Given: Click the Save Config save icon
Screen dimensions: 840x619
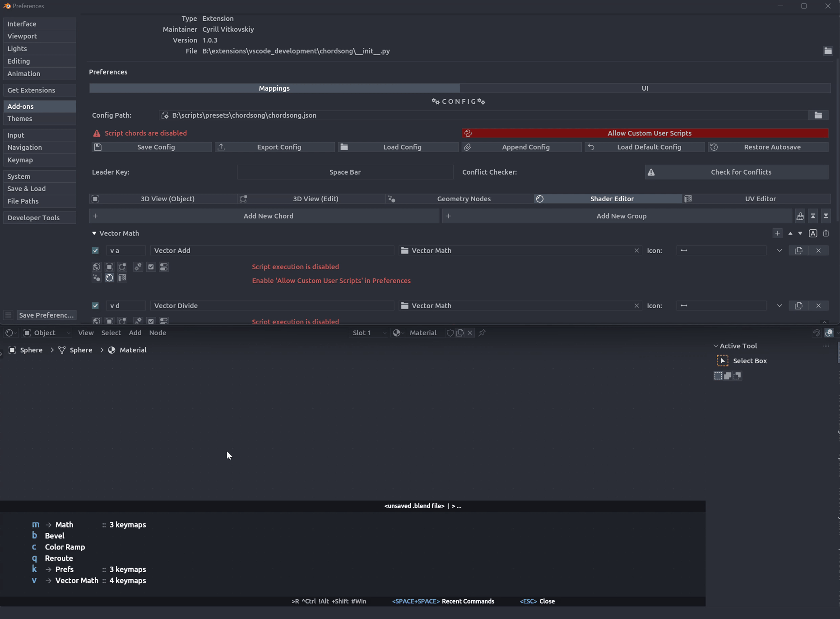Looking at the screenshot, I should 98,147.
